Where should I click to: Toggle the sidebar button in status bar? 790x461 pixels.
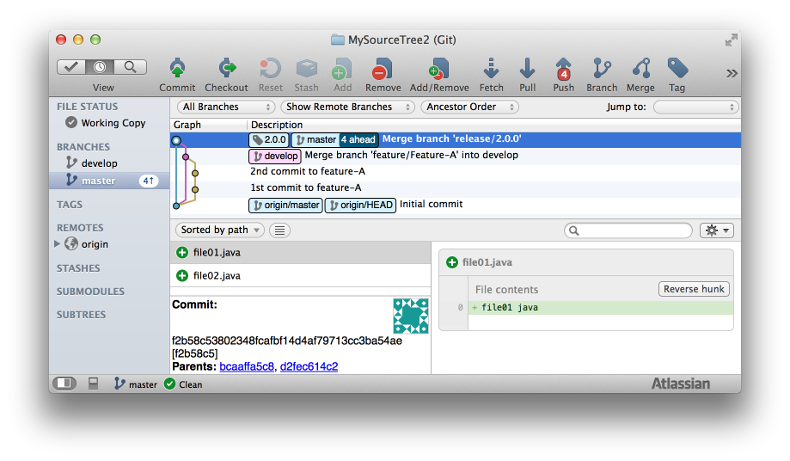(x=64, y=383)
